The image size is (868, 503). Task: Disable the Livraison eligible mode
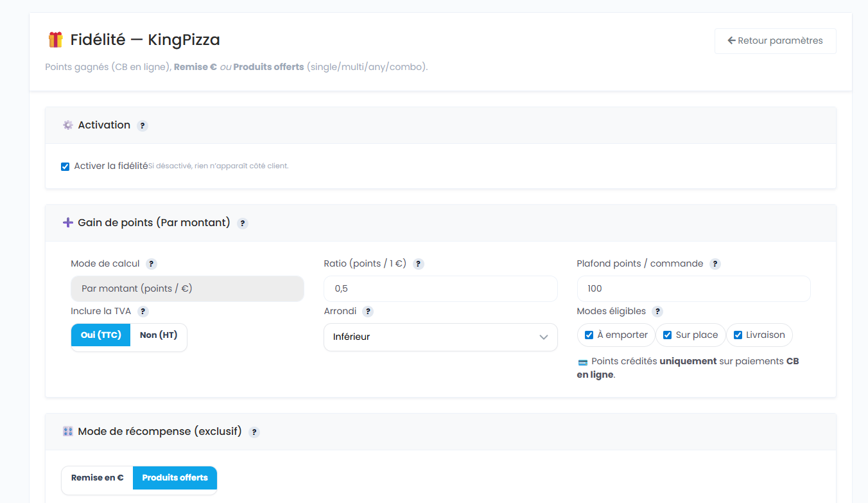point(738,335)
